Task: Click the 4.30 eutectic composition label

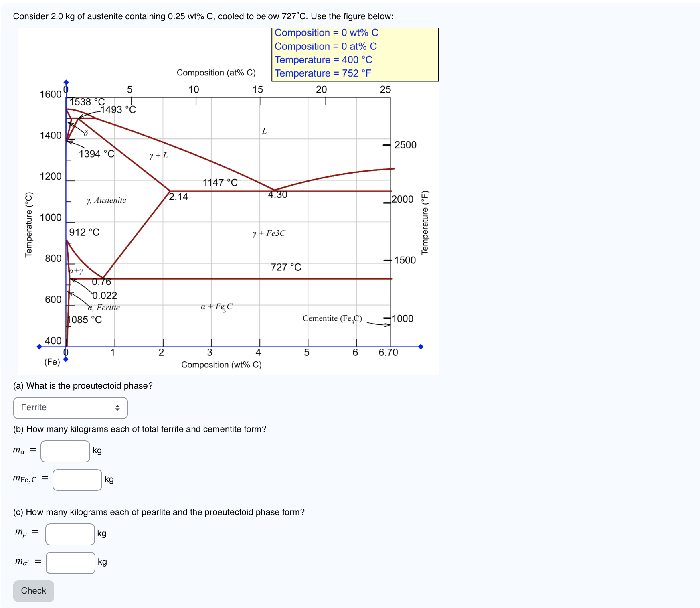Action: pos(278,195)
